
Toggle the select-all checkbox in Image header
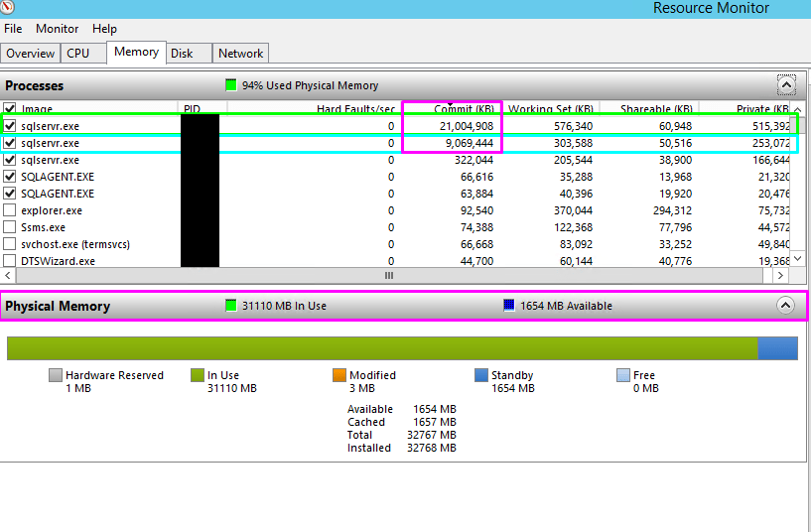(x=9, y=108)
